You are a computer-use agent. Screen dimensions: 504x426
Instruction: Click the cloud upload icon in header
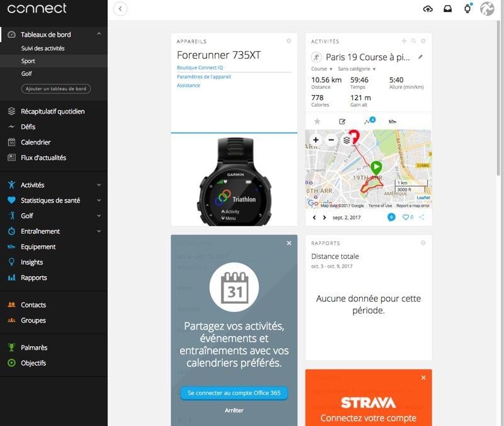428,9
